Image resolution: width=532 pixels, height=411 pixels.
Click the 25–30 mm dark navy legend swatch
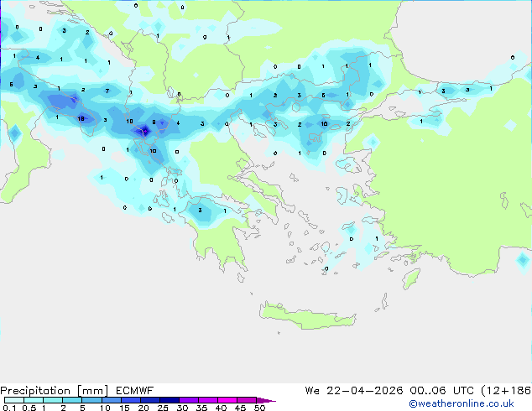pyautogui.click(x=169, y=400)
